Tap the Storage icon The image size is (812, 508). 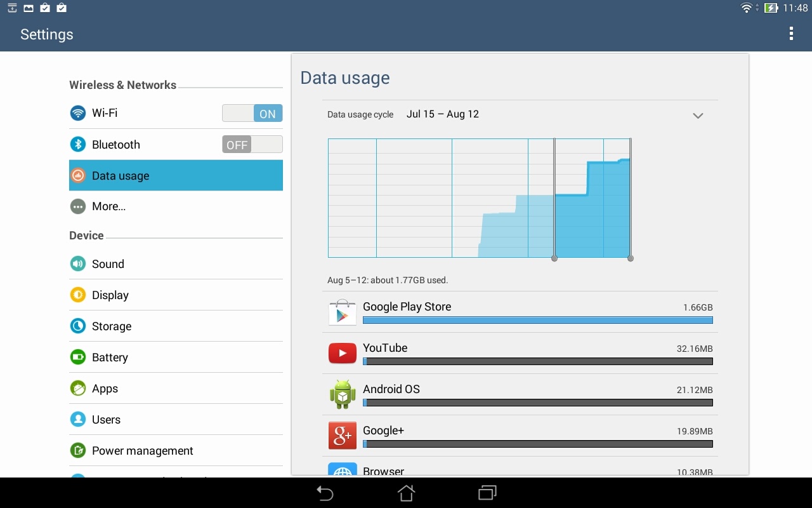pyautogui.click(x=78, y=326)
